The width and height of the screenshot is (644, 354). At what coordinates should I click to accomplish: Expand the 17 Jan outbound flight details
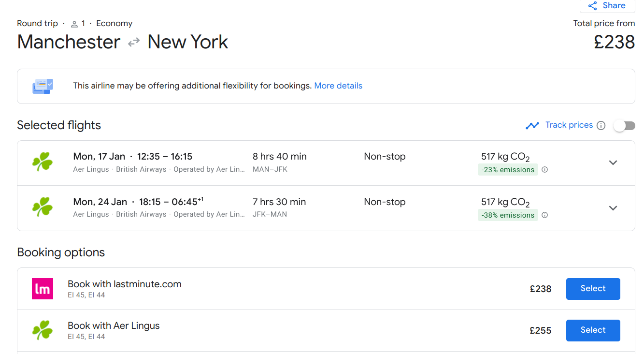[x=613, y=162]
